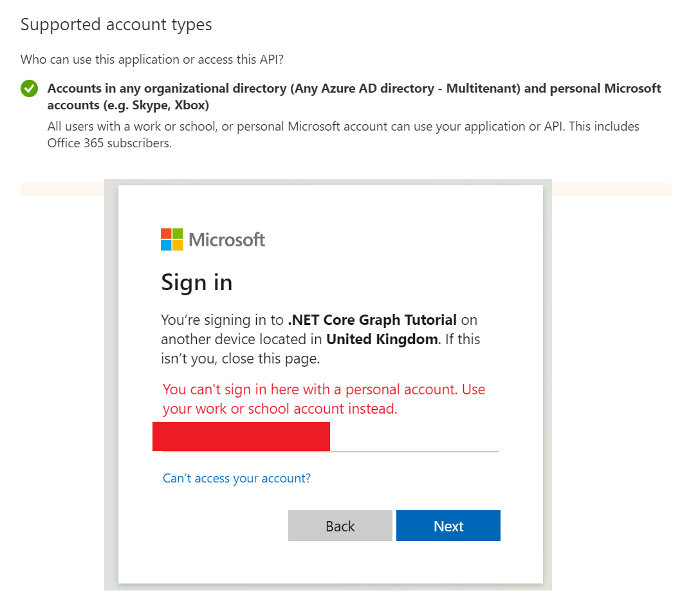Click the red redacted email block
Screen dimensions: 700x606
click(x=241, y=436)
